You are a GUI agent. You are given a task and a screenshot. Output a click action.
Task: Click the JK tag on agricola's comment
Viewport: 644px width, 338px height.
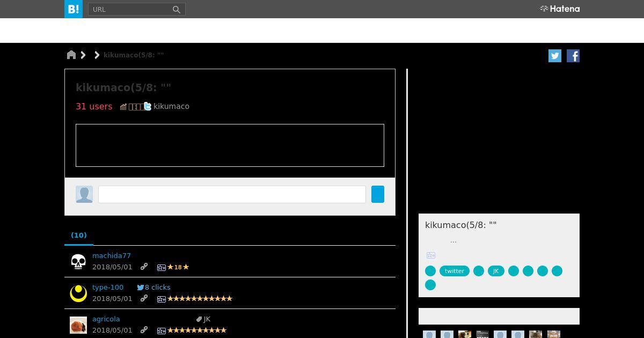(x=207, y=319)
